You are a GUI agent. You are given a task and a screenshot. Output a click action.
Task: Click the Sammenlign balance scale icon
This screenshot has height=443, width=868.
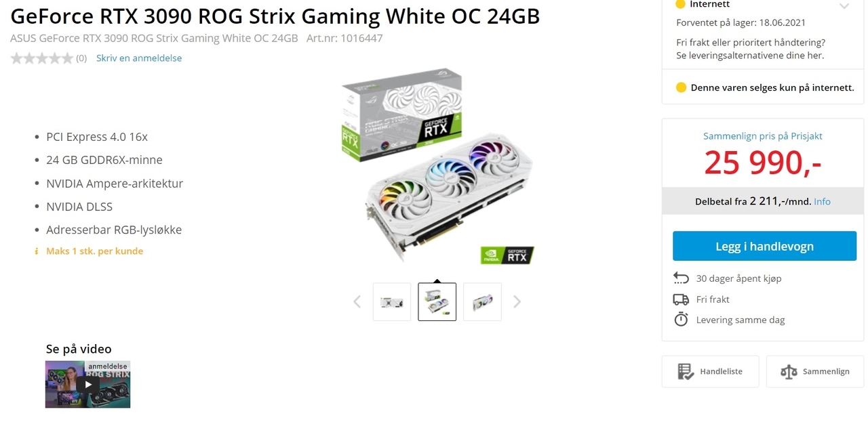tap(789, 371)
